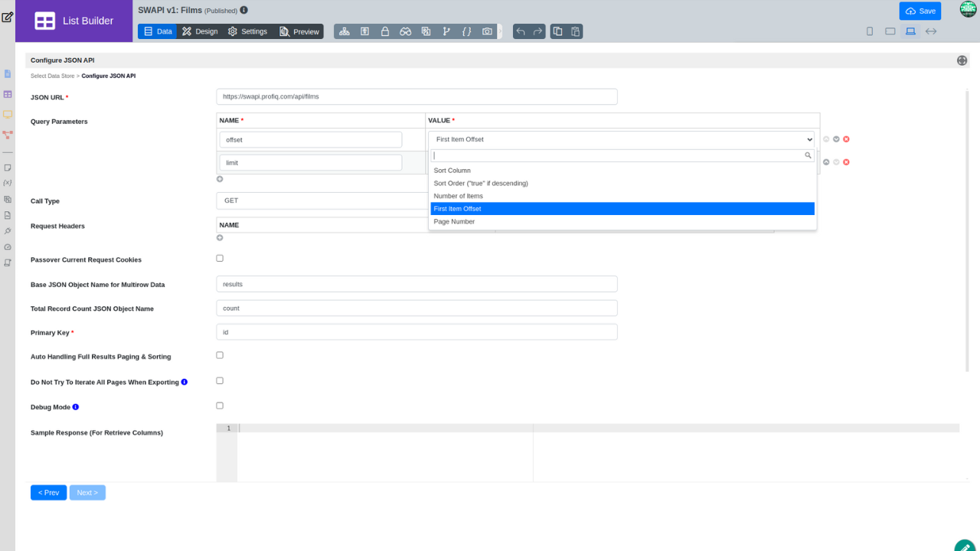The height and width of the screenshot is (551, 980).
Task: Click the binoculars icon in the toolbar
Action: (406, 31)
